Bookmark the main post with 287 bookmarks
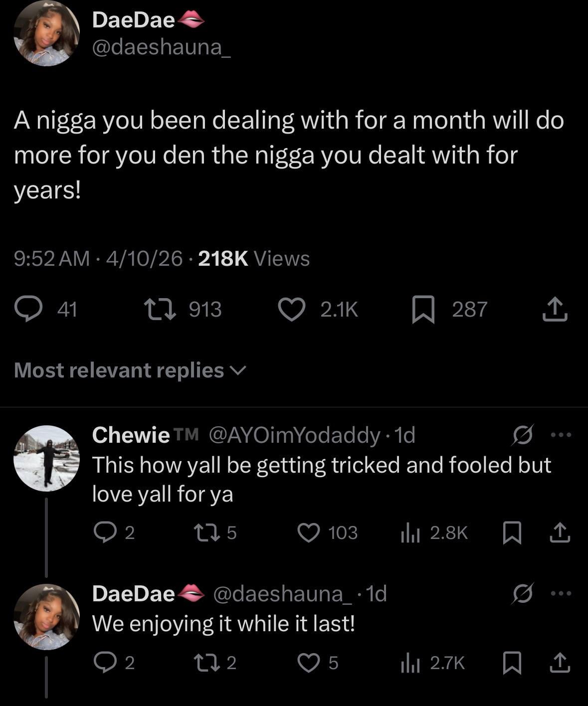 pyautogui.click(x=423, y=309)
